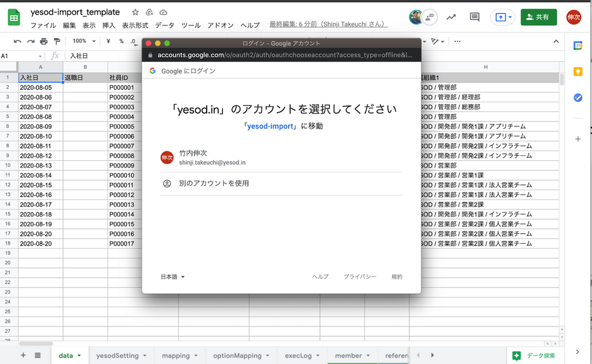The height and width of the screenshot is (364, 592).
Task: Open the zoom level 100% dropdown
Action: (84, 41)
